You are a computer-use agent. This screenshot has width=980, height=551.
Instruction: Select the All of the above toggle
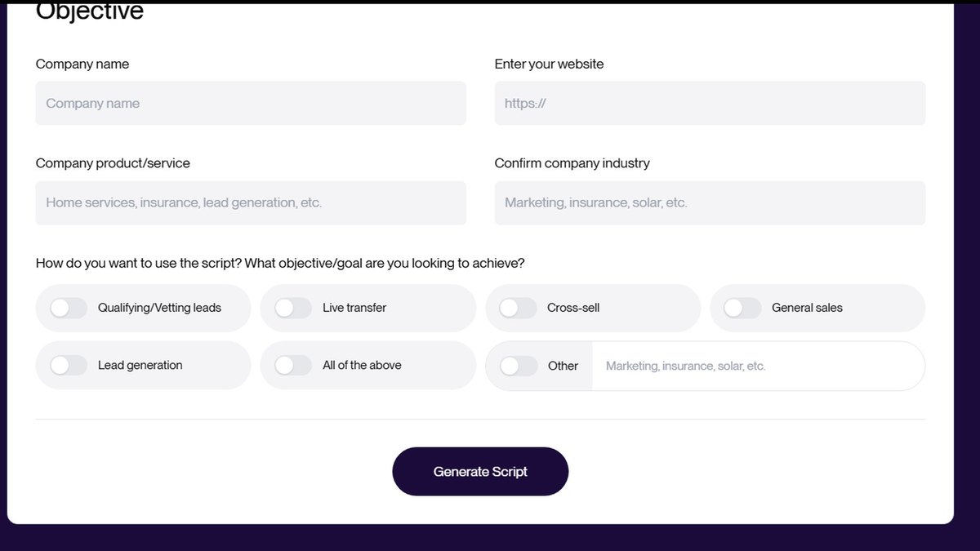coord(293,365)
